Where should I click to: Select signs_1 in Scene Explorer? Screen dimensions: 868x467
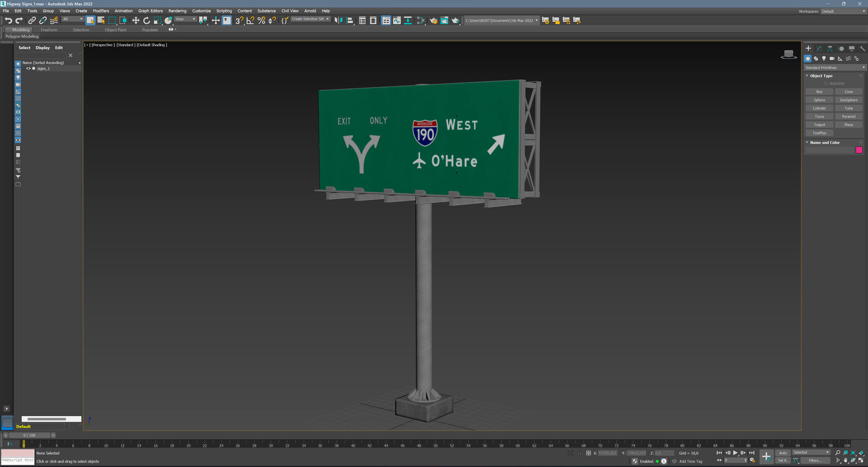[43, 69]
